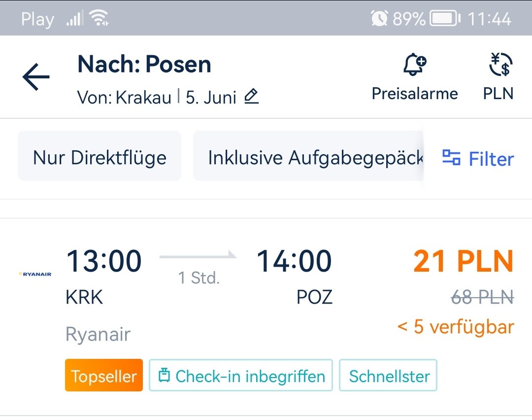Tap the luggage icon in Check-in inbegriffen
The height and width of the screenshot is (420, 532).
(x=164, y=375)
